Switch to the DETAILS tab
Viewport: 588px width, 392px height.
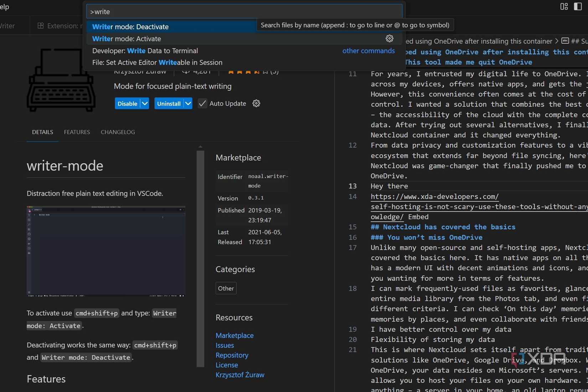coord(43,132)
